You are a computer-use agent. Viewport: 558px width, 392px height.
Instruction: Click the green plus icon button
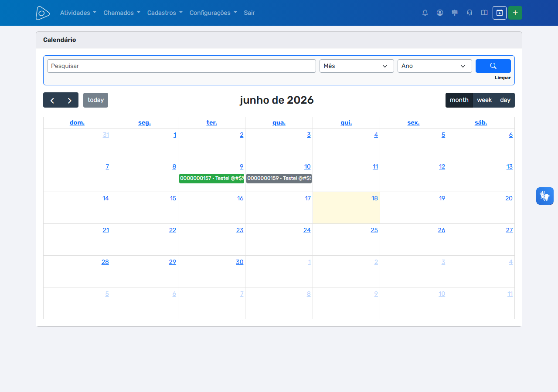pos(515,13)
